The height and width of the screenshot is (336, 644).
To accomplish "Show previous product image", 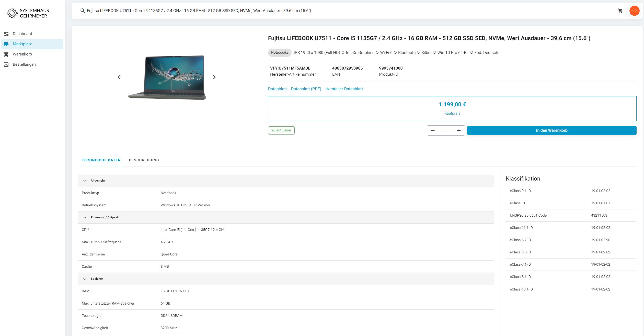I will pos(119,77).
